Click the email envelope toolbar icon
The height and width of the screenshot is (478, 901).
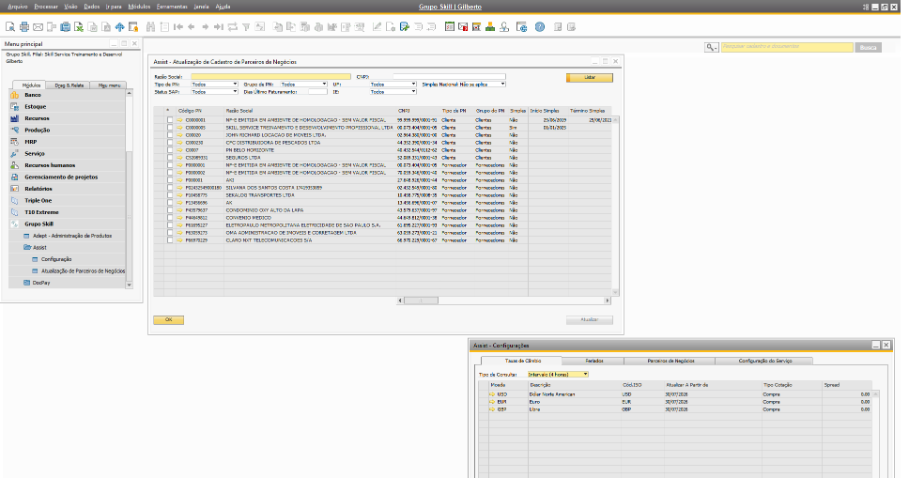click(38, 27)
